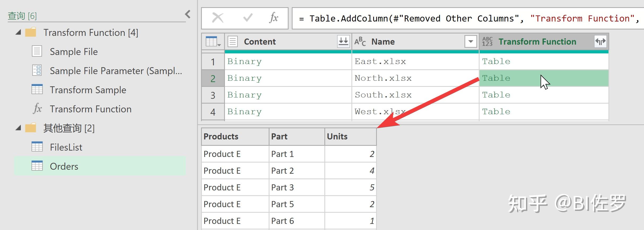Cancel the formula edit with X icon

tap(218, 18)
